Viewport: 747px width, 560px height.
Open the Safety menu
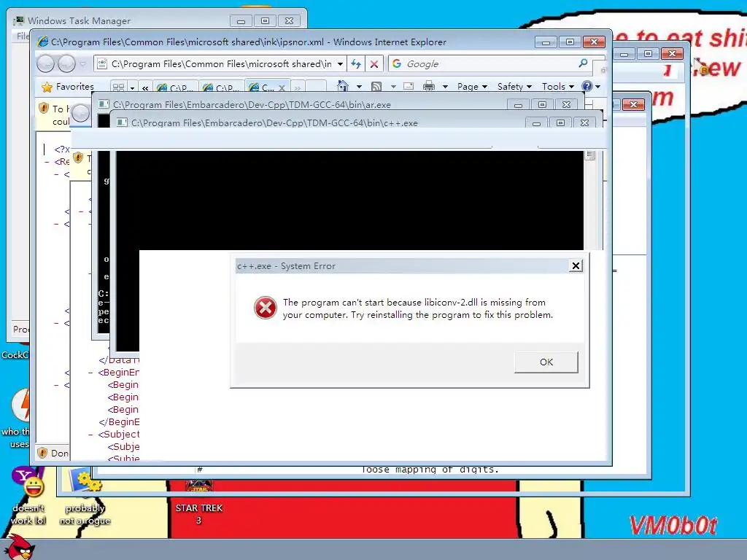514,87
